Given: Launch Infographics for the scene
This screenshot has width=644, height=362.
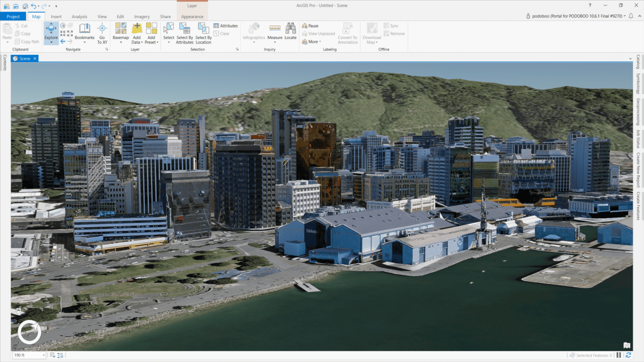Looking at the screenshot, I should (x=254, y=33).
